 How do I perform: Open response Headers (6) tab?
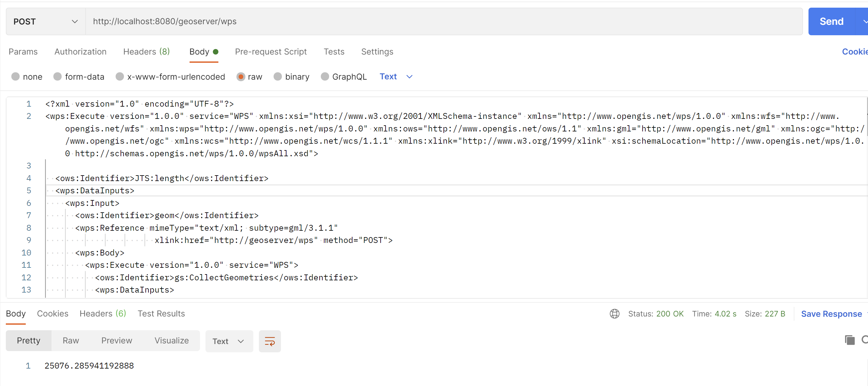point(102,313)
